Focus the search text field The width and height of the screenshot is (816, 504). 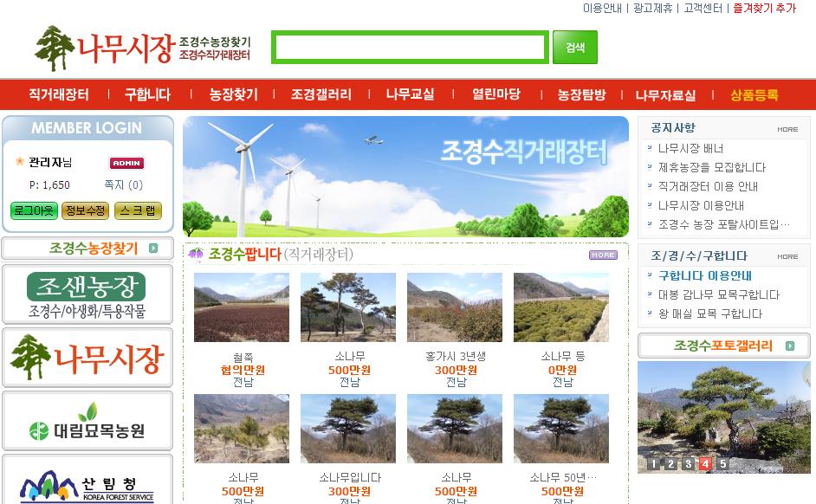click(x=410, y=48)
